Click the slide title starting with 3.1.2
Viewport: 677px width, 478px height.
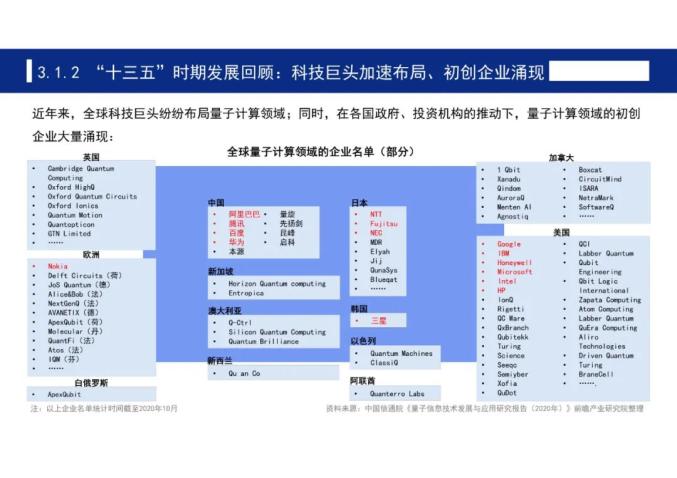point(290,72)
